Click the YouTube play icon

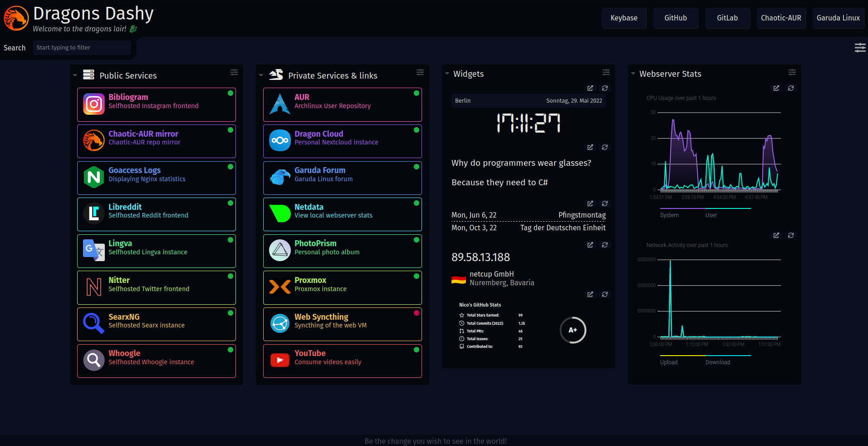click(x=280, y=360)
